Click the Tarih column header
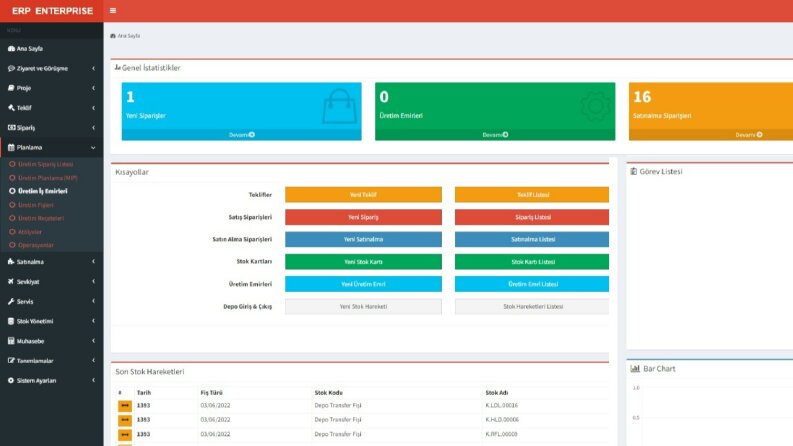This screenshot has height=446, width=793. tap(144, 392)
